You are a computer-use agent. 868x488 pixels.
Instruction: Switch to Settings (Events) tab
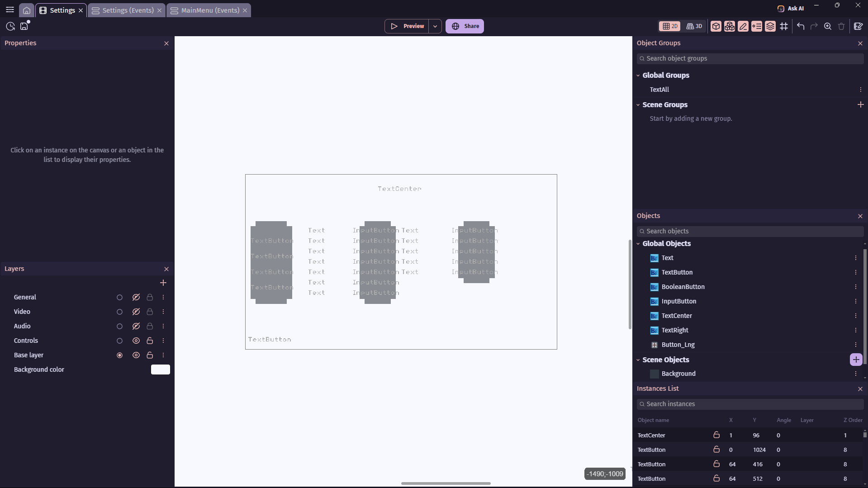127,10
